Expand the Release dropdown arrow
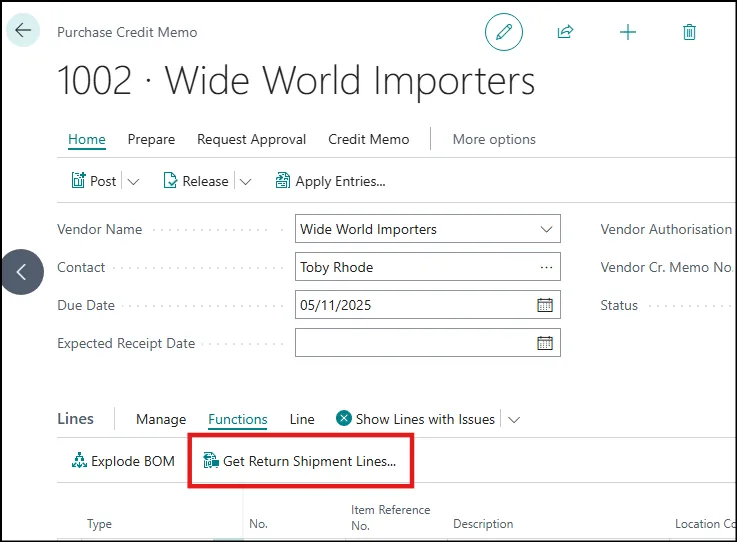737x542 pixels. [x=245, y=181]
